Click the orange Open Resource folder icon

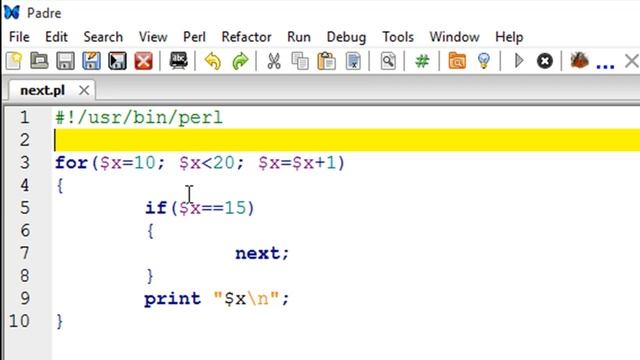tap(457, 61)
